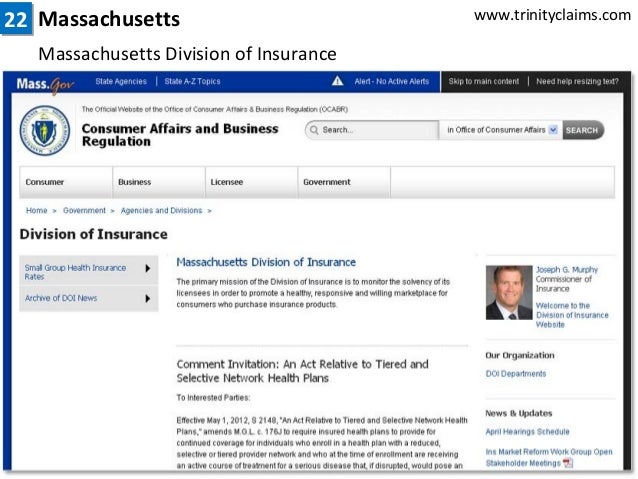Open the Business tab
The height and width of the screenshot is (479, 638).
click(x=159, y=182)
